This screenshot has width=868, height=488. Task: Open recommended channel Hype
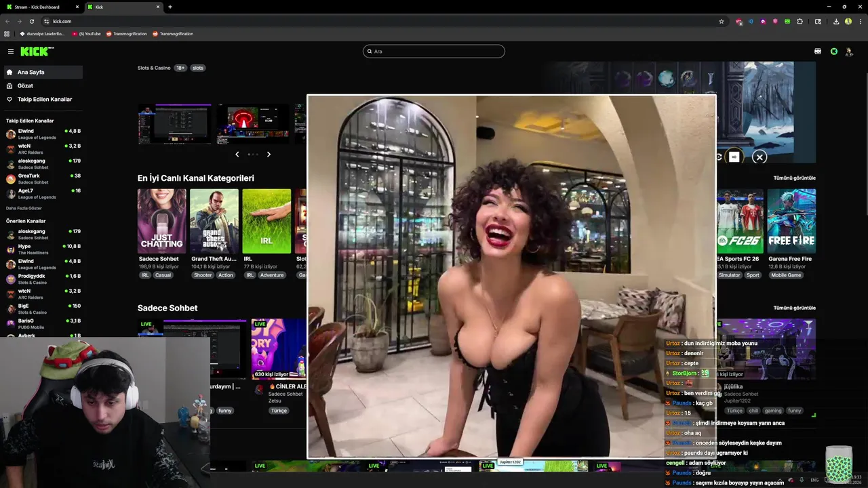[43, 249]
